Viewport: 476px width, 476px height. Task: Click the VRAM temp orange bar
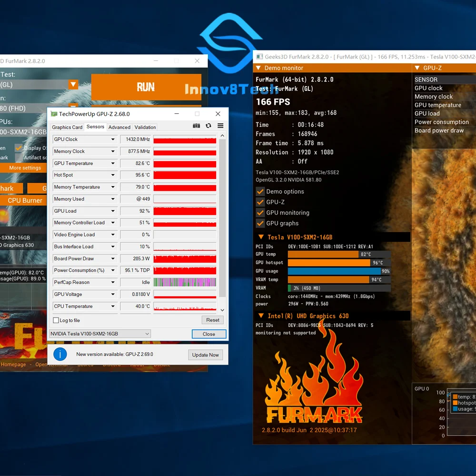tap(328, 279)
